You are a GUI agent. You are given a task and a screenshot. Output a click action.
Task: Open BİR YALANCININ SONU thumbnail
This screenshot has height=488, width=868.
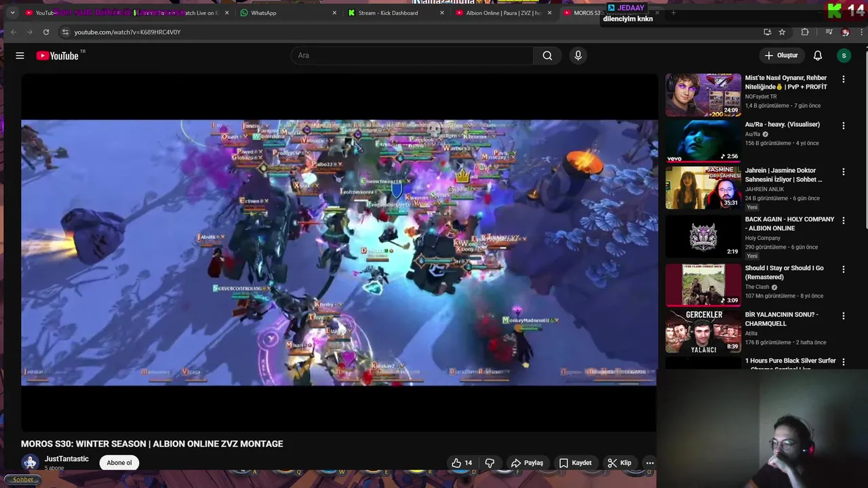[x=703, y=331]
